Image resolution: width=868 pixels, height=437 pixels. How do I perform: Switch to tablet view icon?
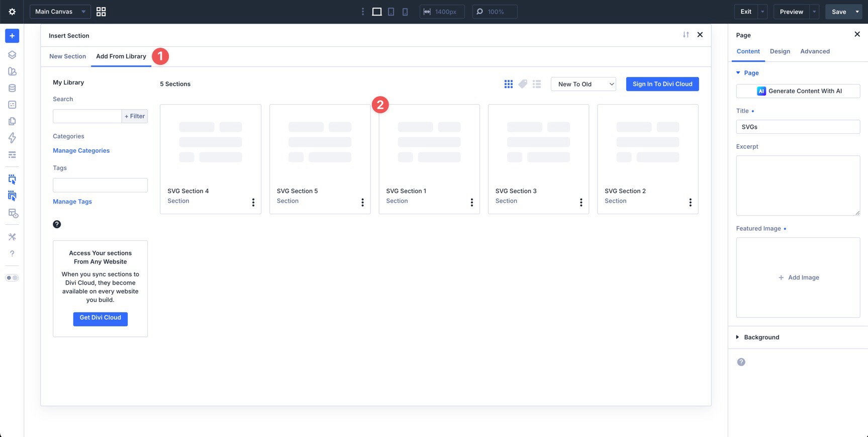coord(391,12)
